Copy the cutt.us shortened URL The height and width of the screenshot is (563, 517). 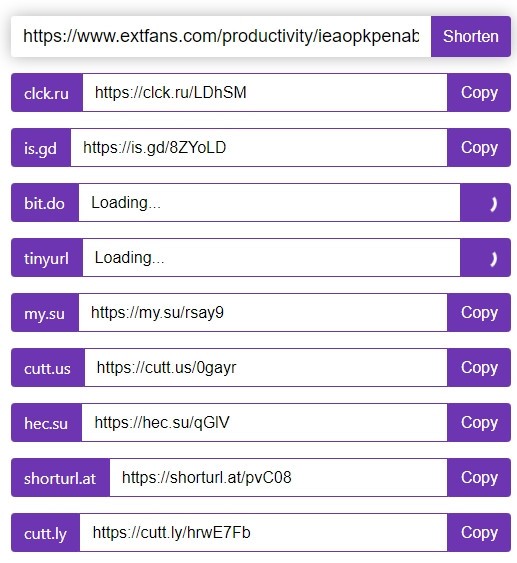pos(479,367)
